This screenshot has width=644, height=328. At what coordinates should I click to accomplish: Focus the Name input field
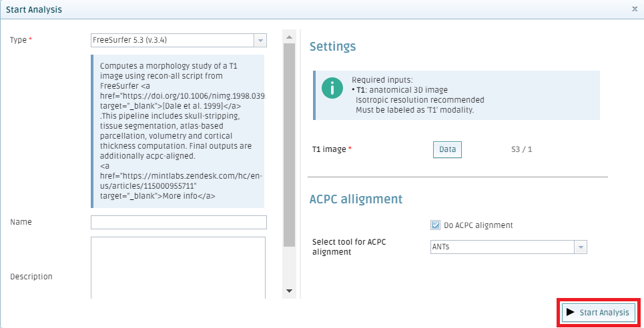pos(179,222)
